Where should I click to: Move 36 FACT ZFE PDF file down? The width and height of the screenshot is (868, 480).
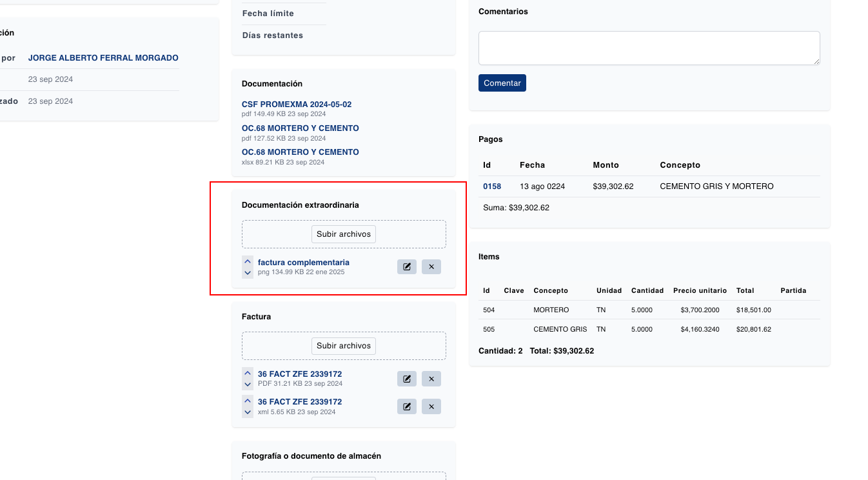pyautogui.click(x=248, y=385)
